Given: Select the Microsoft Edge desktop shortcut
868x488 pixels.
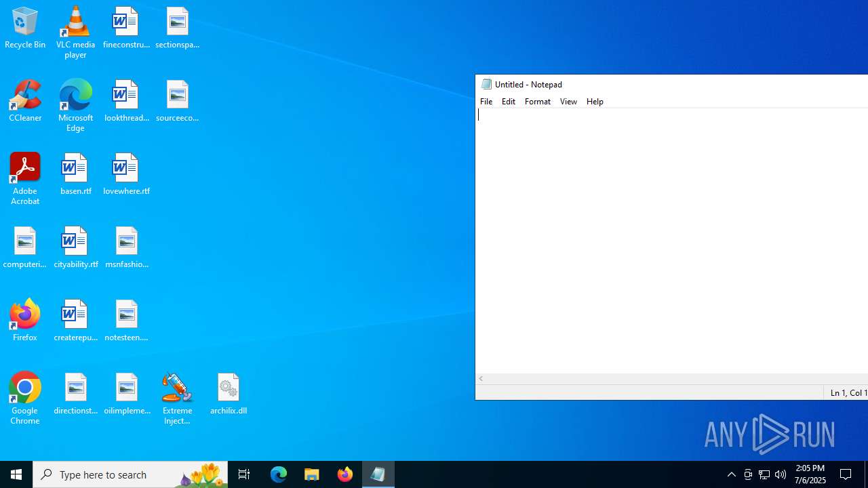Looking at the screenshot, I should tap(75, 106).
